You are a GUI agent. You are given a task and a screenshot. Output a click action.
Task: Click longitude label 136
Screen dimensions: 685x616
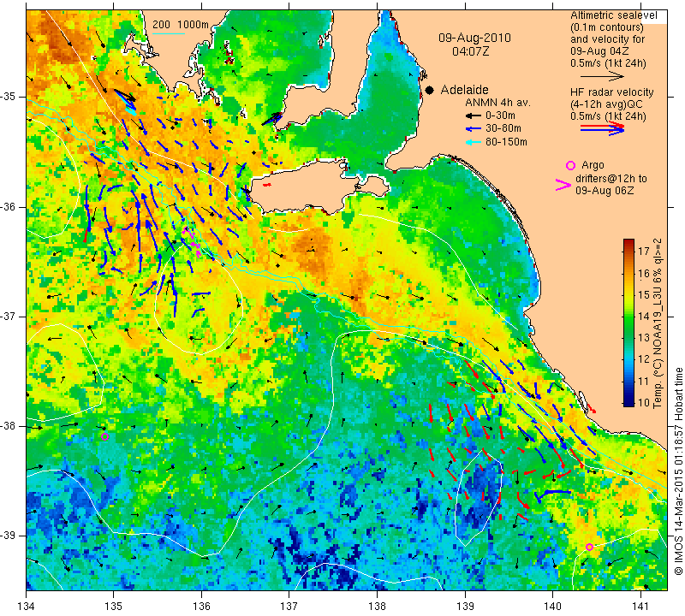pyautogui.click(x=201, y=607)
